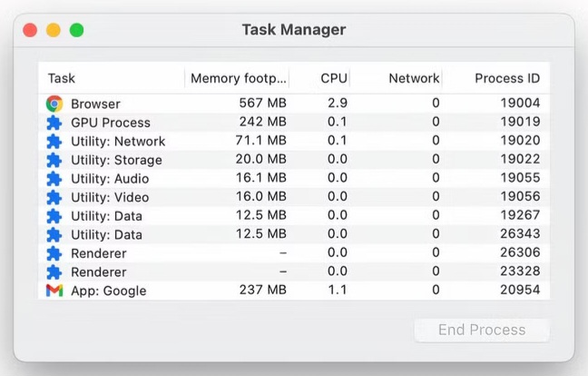Screen dimensions: 588x376
Task: Click the puzzle icon beside Utility: Video
Action: (54, 197)
